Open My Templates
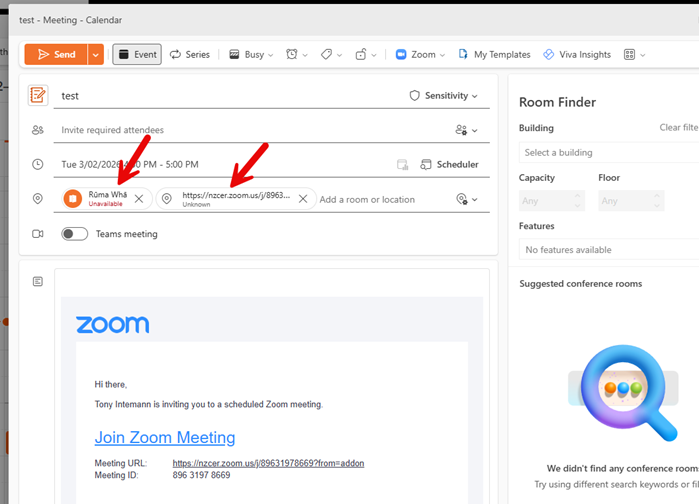Viewport: 699px width, 504px height. (x=494, y=54)
